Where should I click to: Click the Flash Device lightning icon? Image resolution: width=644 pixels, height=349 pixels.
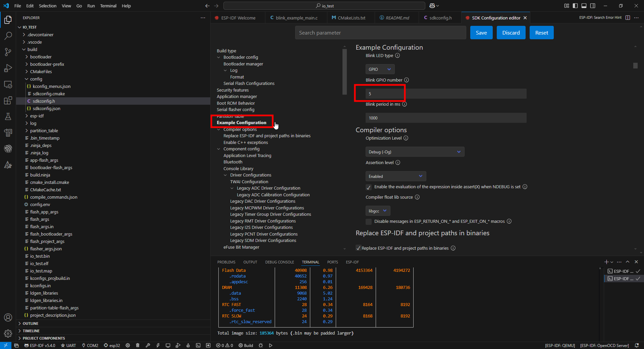point(158,345)
